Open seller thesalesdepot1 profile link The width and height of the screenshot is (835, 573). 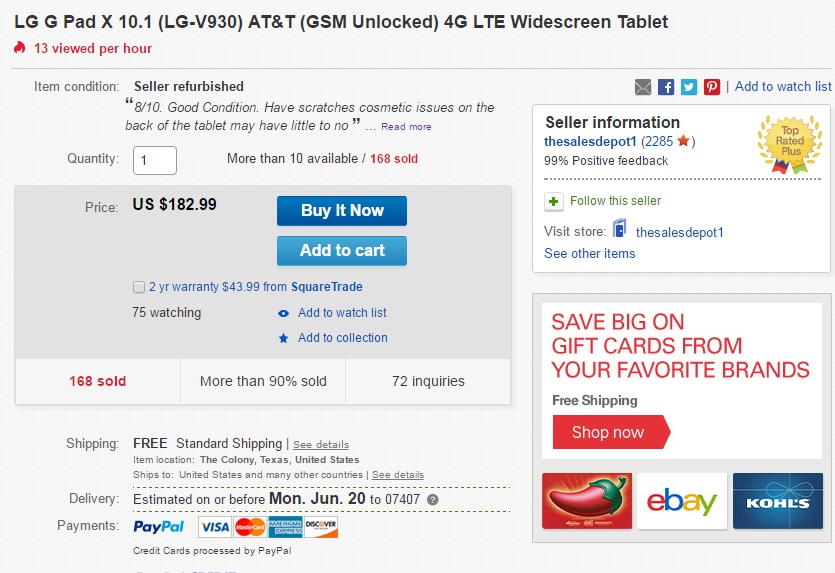click(590, 142)
